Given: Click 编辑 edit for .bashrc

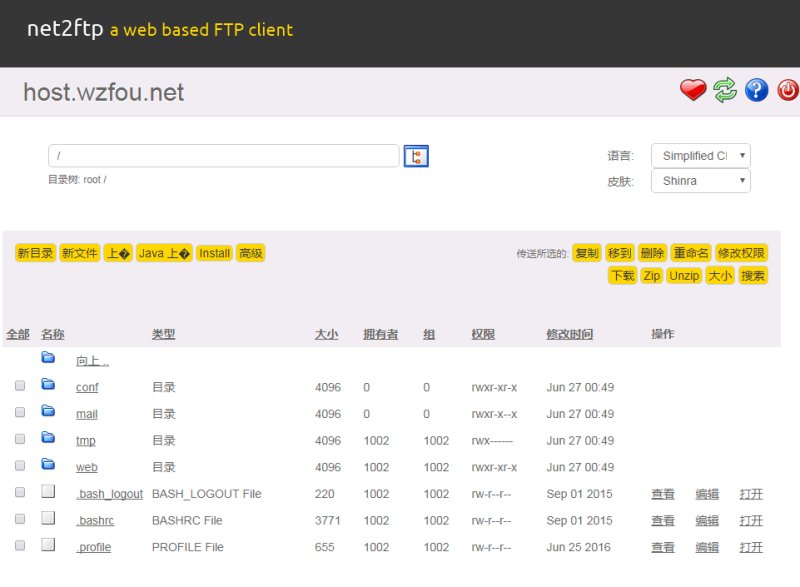Looking at the screenshot, I should pyautogui.click(x=707, y=521).
